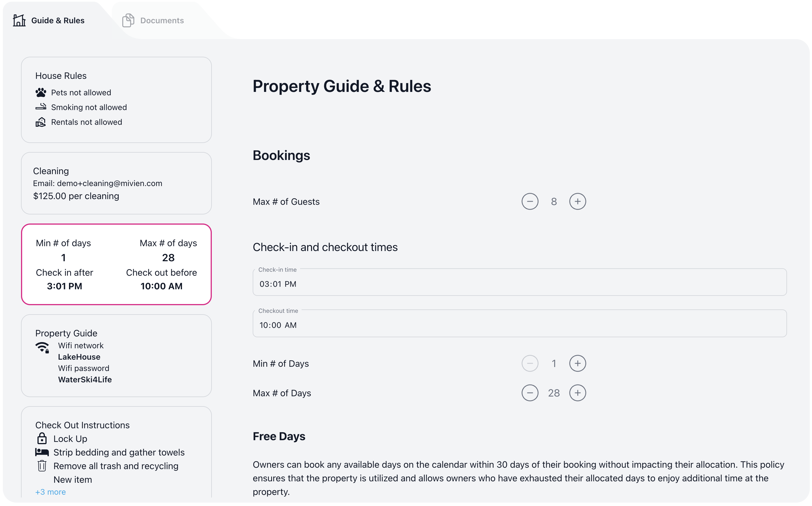
Task: Open the Guide & Rules tab
Action: (58, 20)
